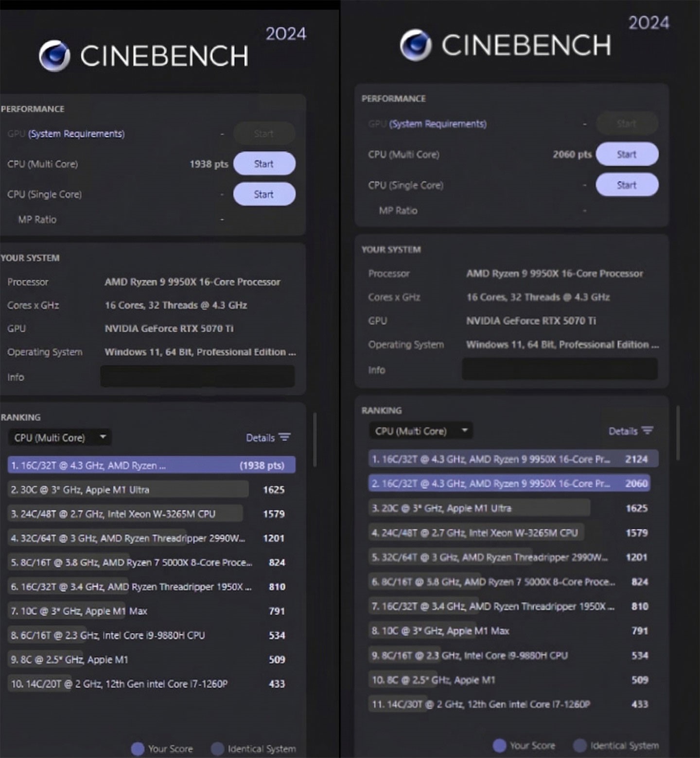Select the Apple M1 Ultra ranking entry

(127, 489)
